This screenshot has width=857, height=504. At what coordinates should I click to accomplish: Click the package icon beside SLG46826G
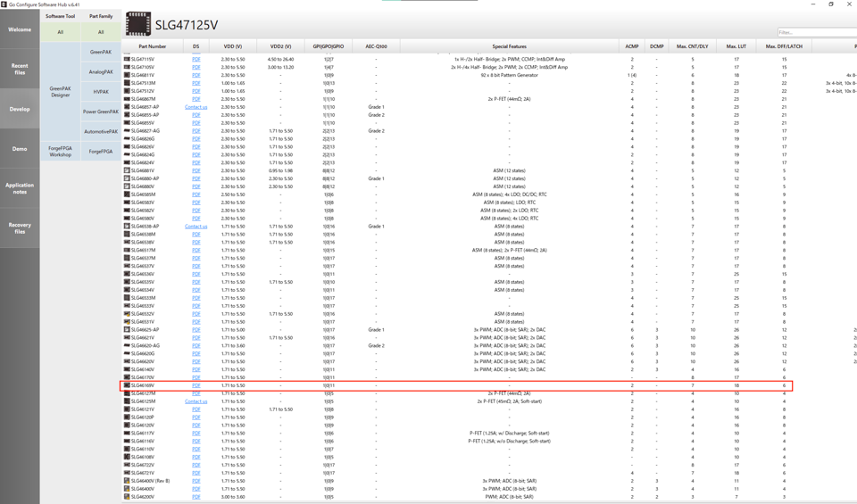[x=127, y=138]
